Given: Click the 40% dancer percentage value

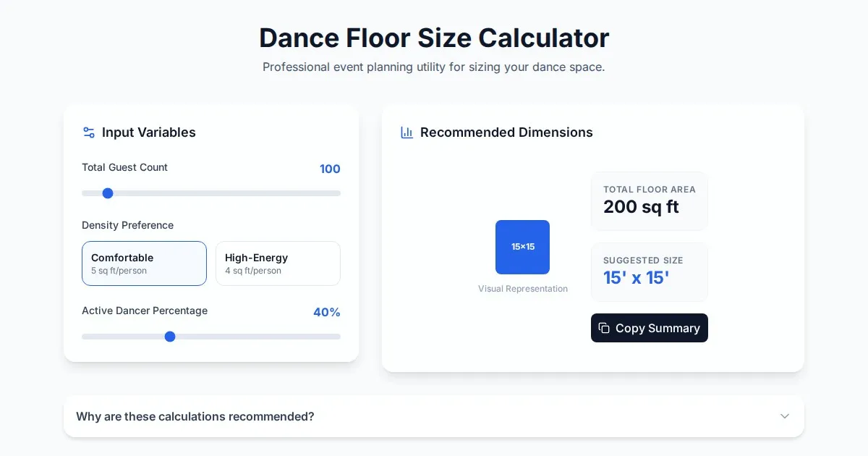Looking at the screenshot, I should tap(326, 312).
